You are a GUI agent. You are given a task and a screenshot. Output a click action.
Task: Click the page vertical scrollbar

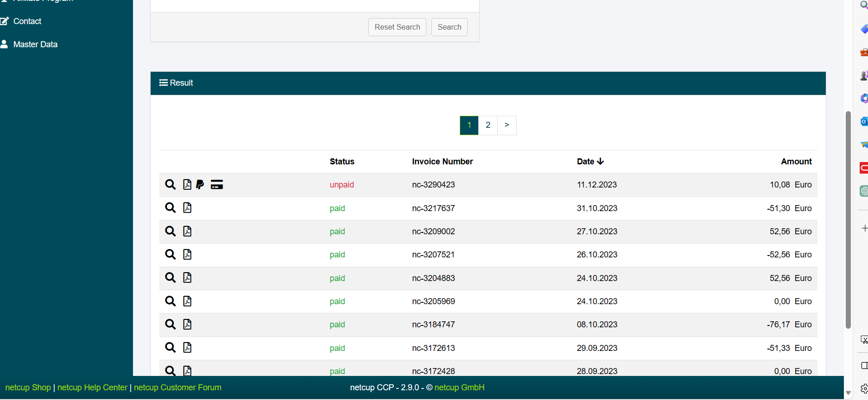point(848,220)
